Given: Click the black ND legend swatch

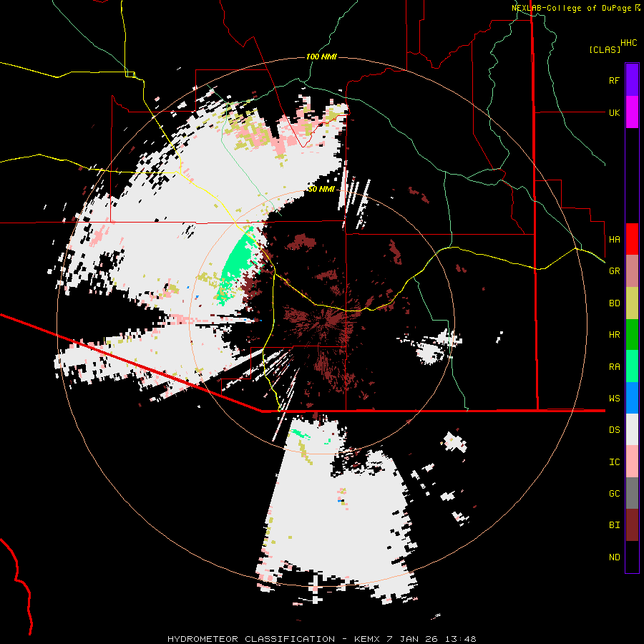Looking at the screenshot, I should click(x=632, y=557).
